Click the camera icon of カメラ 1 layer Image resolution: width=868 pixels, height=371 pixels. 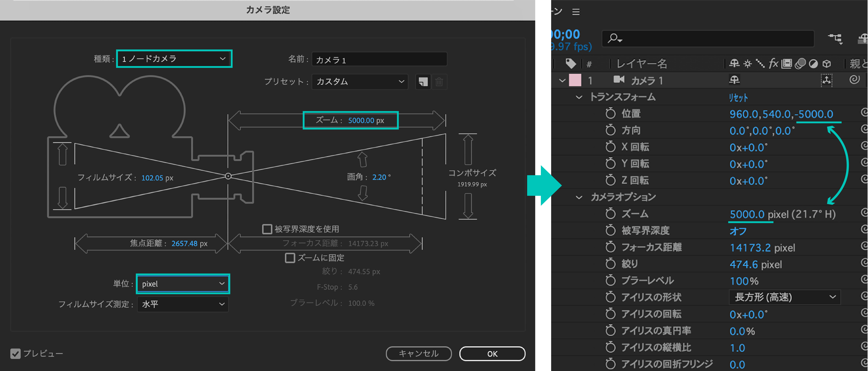[x=619, y=80]
